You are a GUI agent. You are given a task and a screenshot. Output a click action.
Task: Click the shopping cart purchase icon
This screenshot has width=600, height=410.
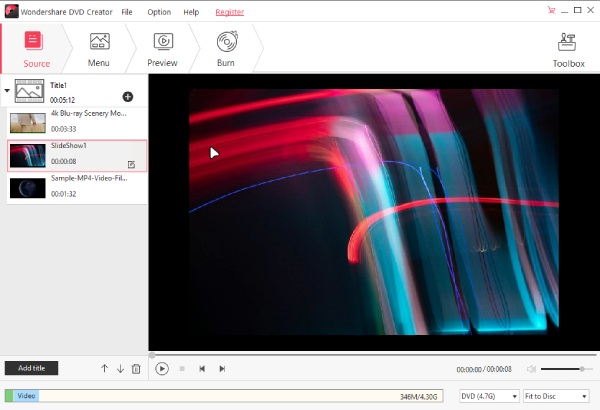[x=551, y=10]
